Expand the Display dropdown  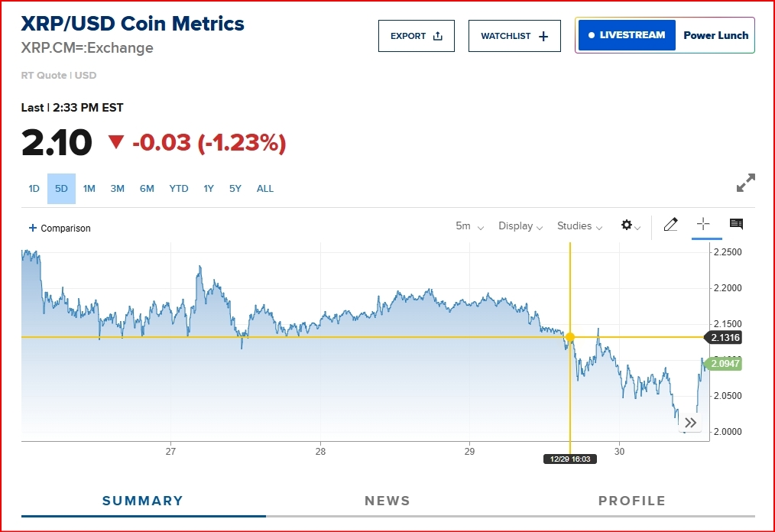click(520, 226)
